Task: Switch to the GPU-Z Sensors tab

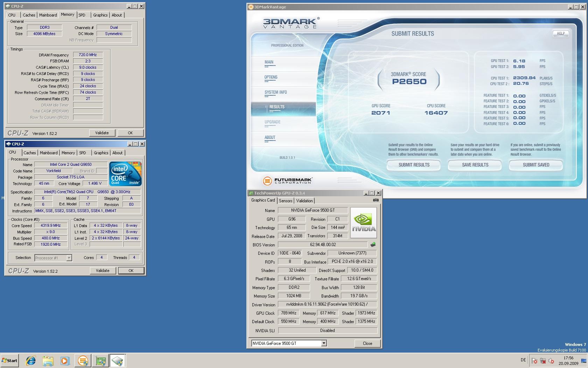Action: pyautogui.click(x=286, y=201)
